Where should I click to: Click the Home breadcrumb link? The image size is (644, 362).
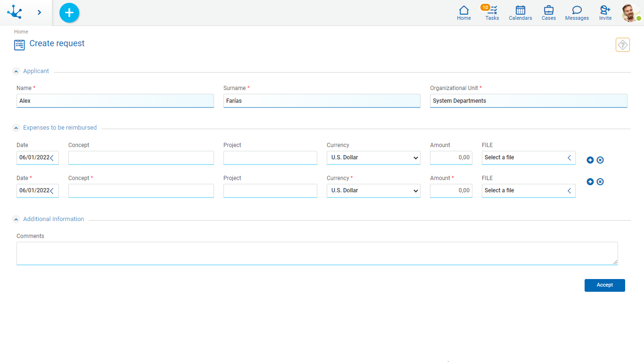tap(21, 32)
